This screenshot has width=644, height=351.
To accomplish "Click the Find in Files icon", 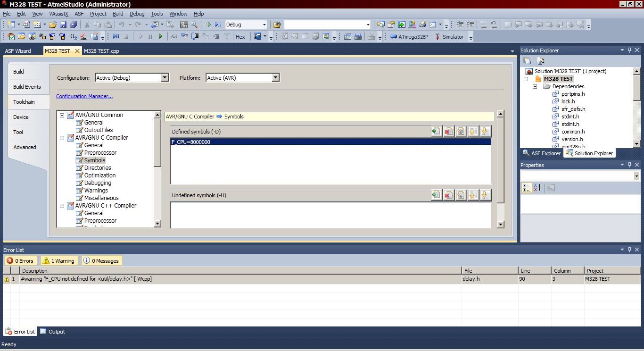I will coord(277,25).
